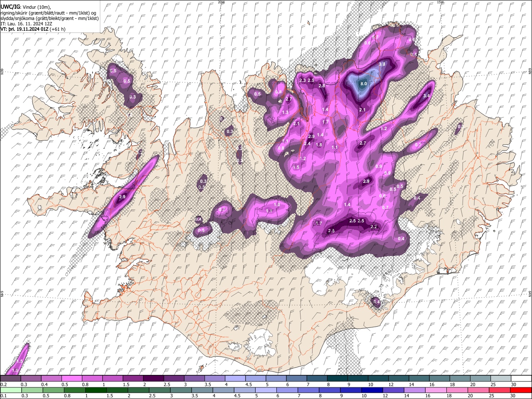The height and width of the screenshot is (399, 532).
Task: Click the 'slydda/snjókoma (grátt/bleikt/grænt' legend line
Action: pyautogui.click(x=49, y=18)
